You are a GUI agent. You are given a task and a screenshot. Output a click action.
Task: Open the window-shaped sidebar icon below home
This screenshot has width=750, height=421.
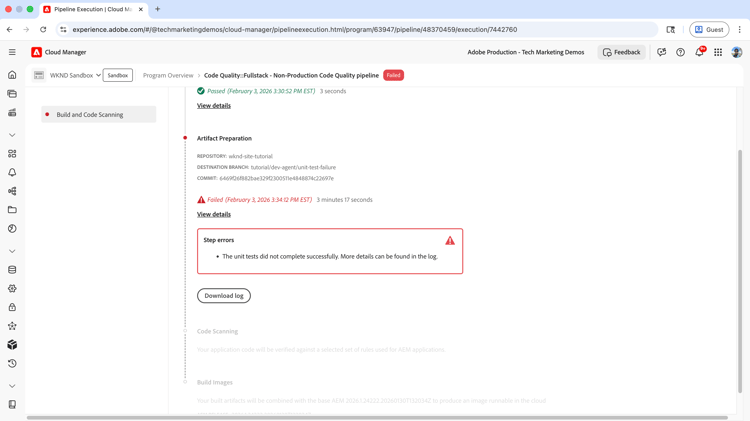point(12,94)
